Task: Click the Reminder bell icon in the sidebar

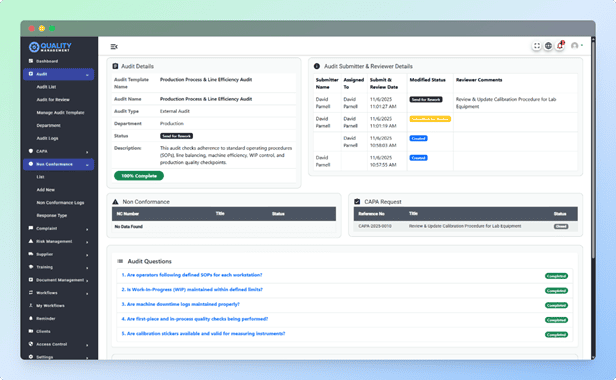Action: point(31,318)
